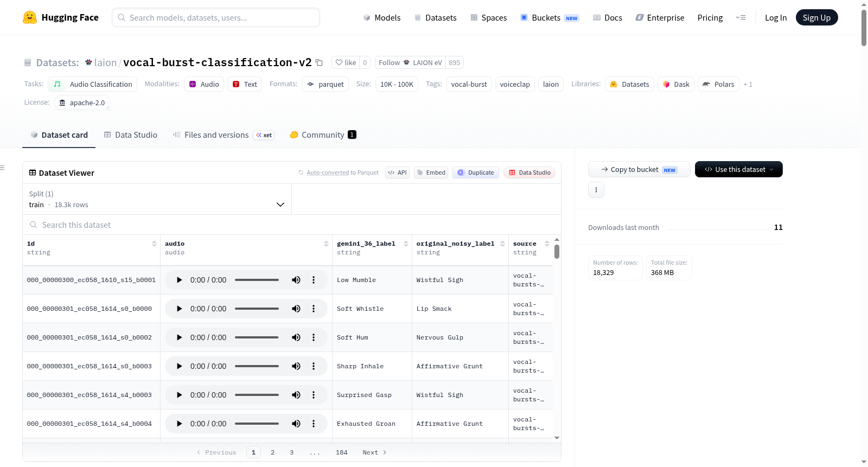Open the dataset viewer API button
Image resolution: width=868 pixels, height=467 pixels.
pyautogui.click(x=397, y=172)
